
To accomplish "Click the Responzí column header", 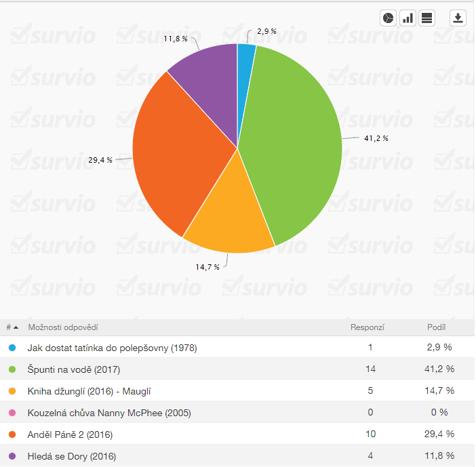I will tap(368, 327).
